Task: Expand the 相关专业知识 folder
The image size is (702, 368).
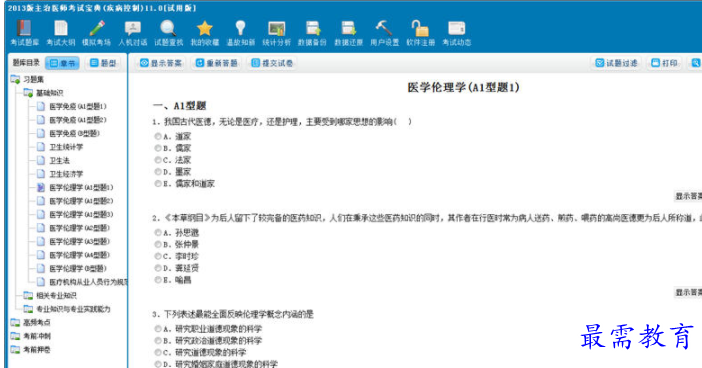Action: coord(50,295)
